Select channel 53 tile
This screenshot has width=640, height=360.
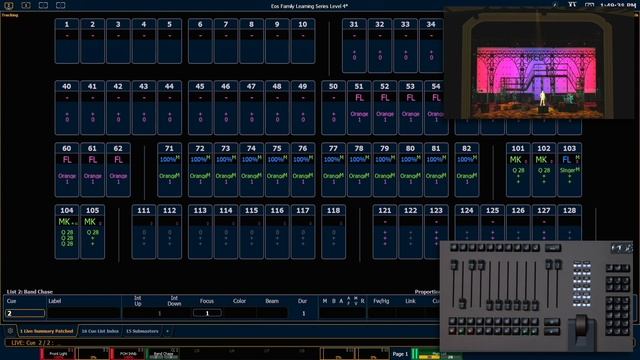[410, 107]
